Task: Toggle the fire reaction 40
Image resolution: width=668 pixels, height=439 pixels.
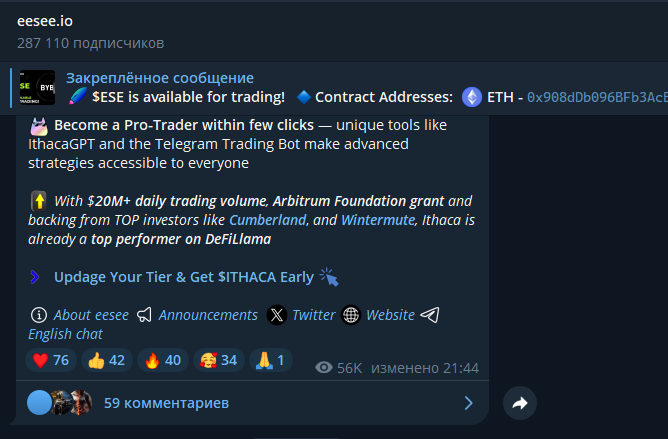Action: (x=163, y=360)
